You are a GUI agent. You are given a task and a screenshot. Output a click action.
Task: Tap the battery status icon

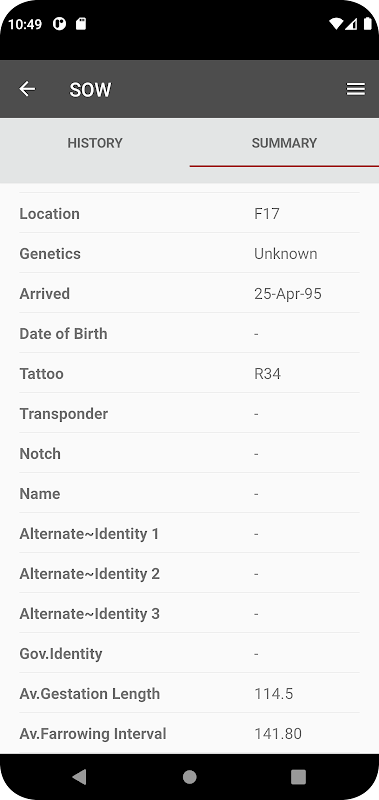point(367,24)
